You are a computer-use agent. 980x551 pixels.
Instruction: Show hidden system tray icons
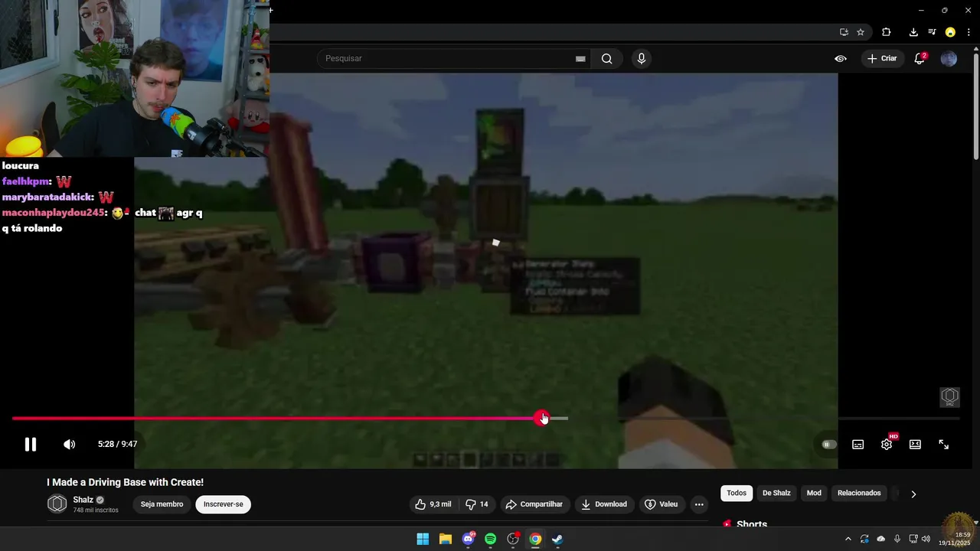coord(848,539)
